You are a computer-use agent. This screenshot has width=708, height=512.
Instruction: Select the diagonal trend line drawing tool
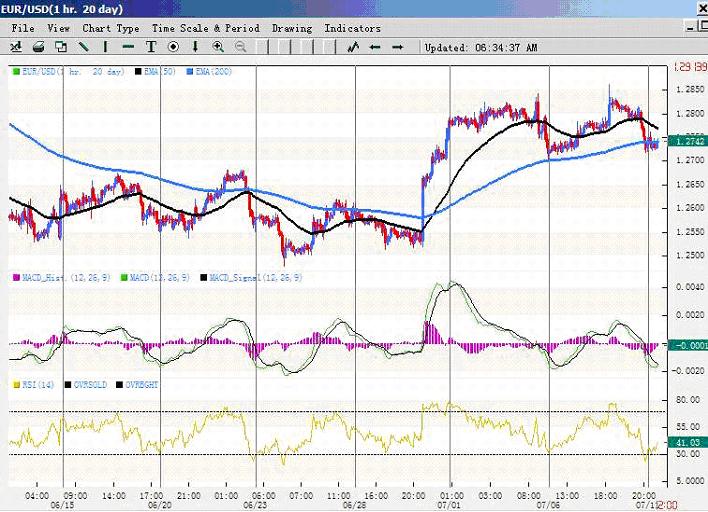[x=83, y=47]
